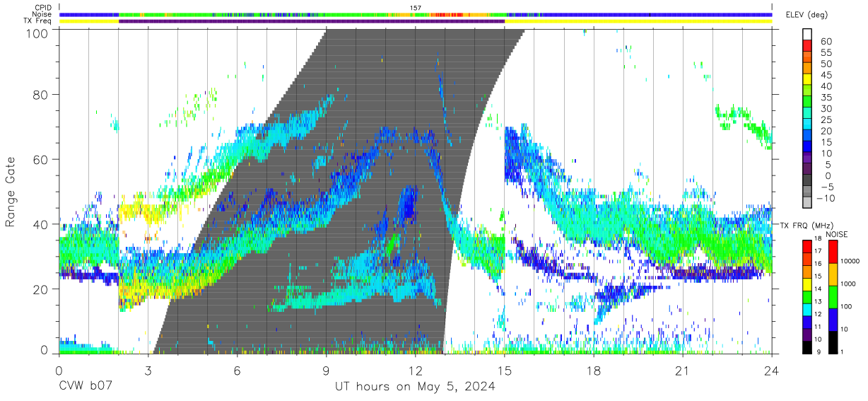868x401 pixels.
Task: Click the black bottom segment of the TX FRQ color bar
Action: 807,347
